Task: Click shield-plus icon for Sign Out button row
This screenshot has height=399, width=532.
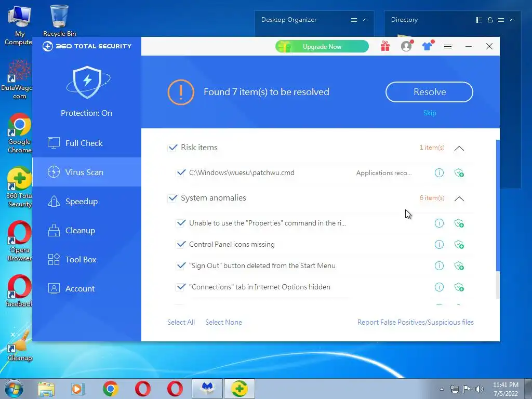Action: point(459,265)
